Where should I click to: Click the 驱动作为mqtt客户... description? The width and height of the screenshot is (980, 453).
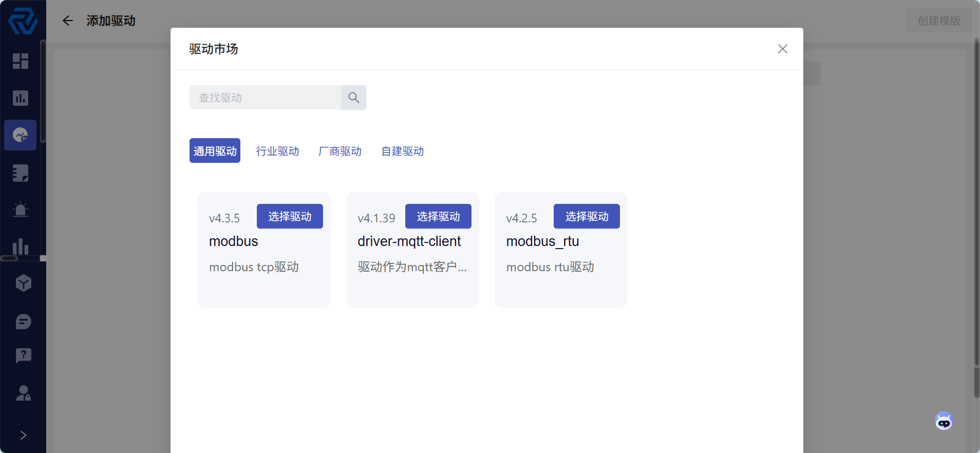pyautogui.click(x=412, y=267)
